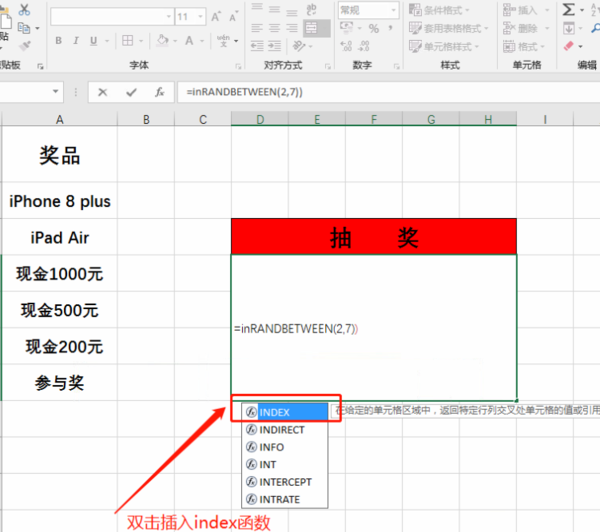Select column B header

146,119
